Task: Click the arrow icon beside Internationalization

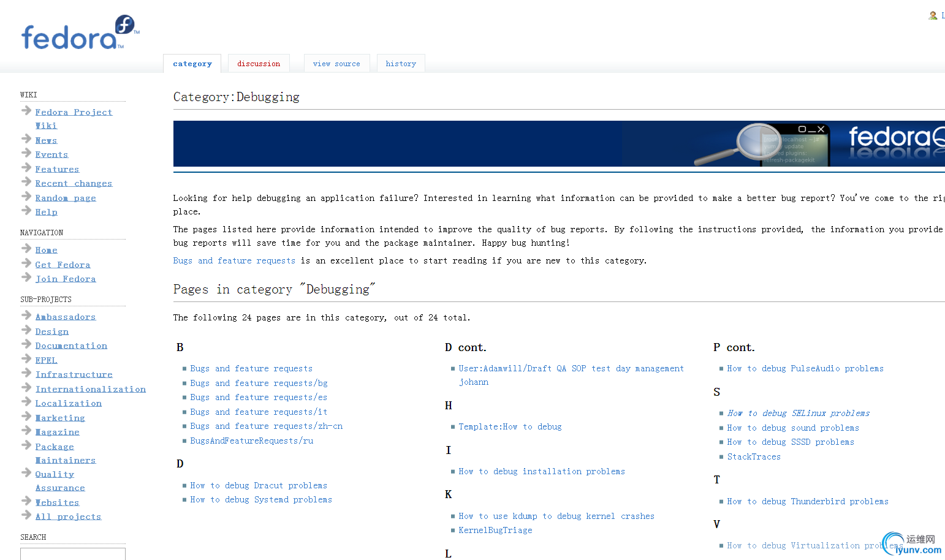Action: click(x=26, y=387)
